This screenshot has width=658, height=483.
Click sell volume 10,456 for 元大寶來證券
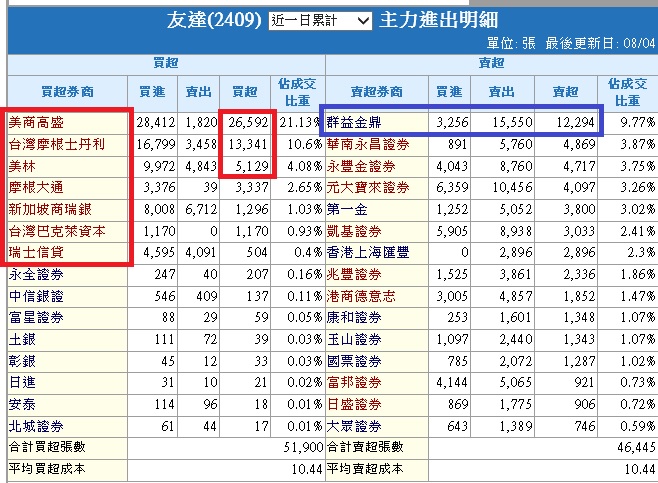512,187
